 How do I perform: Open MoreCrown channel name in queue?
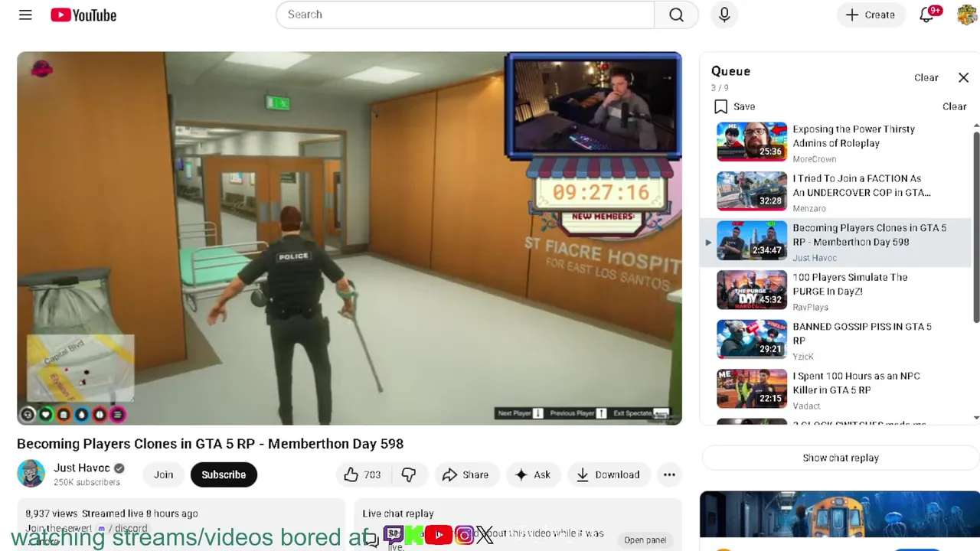[814, 159]
